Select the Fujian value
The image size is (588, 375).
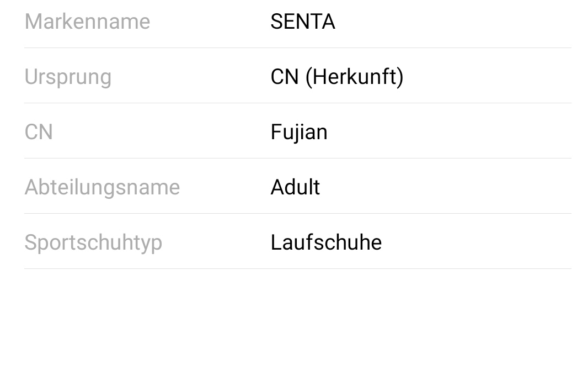point(299,132)
